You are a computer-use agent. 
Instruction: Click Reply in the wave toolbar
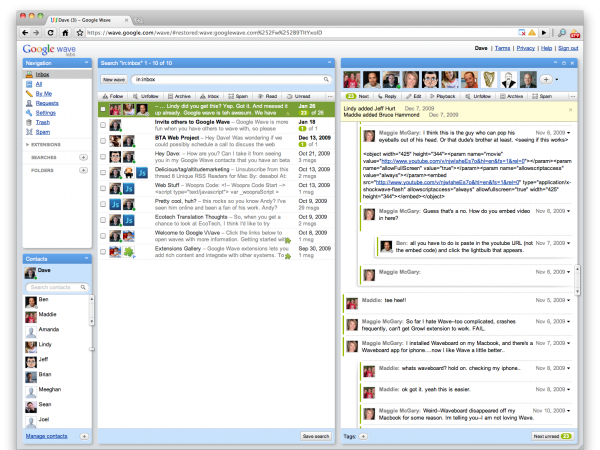coord(387,96)
